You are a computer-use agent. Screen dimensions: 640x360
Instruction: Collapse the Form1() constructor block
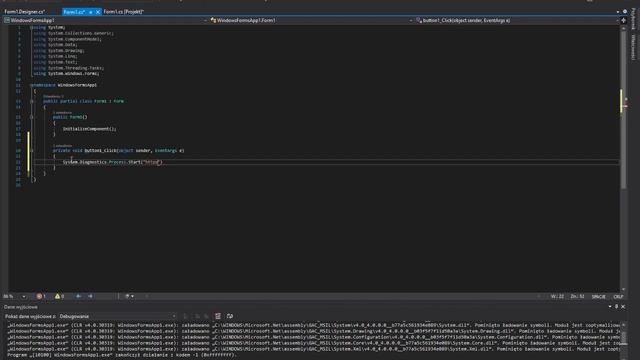[x=32, y=117]
